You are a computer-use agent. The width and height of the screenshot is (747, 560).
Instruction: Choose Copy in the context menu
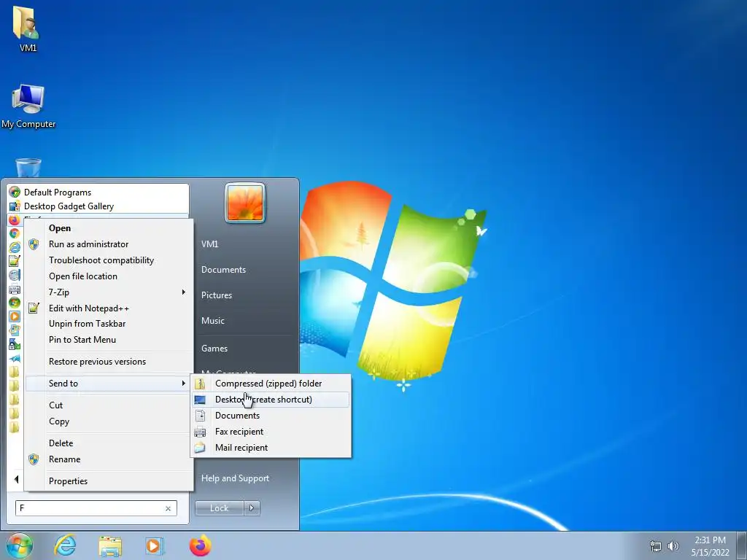pos(109,421)
